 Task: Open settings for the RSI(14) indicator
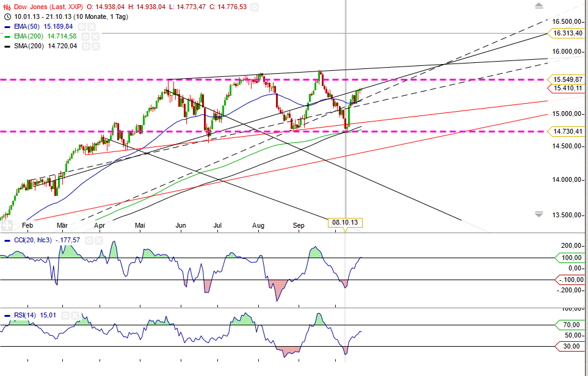point(66,315)
